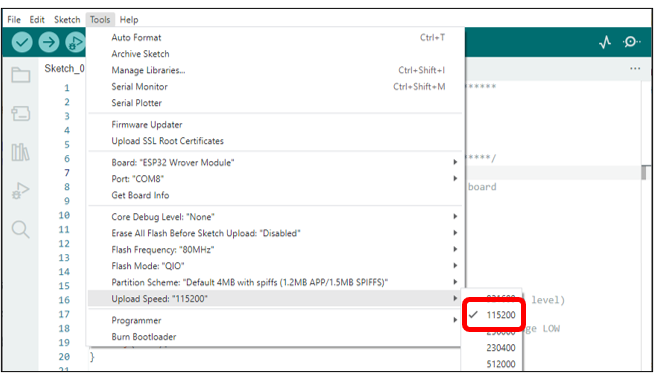Expand the Programmer submenu
The width and height of the screenshot is (656, 375).
pos(275,320)
